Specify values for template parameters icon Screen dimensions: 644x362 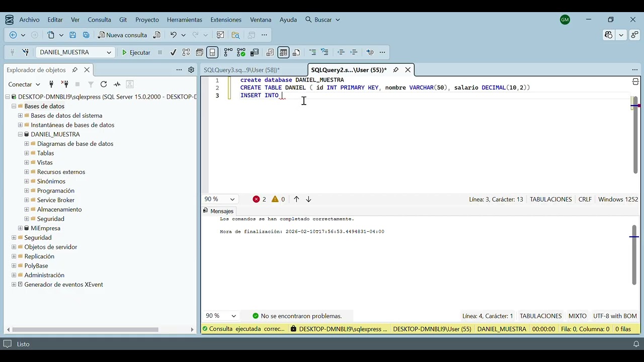click(370, 52)
